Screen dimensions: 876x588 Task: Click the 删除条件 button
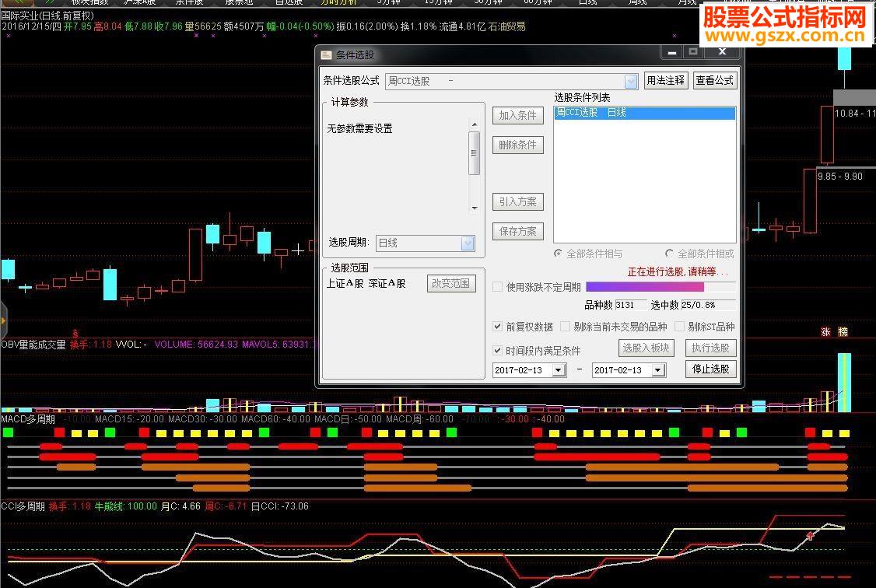518,145
